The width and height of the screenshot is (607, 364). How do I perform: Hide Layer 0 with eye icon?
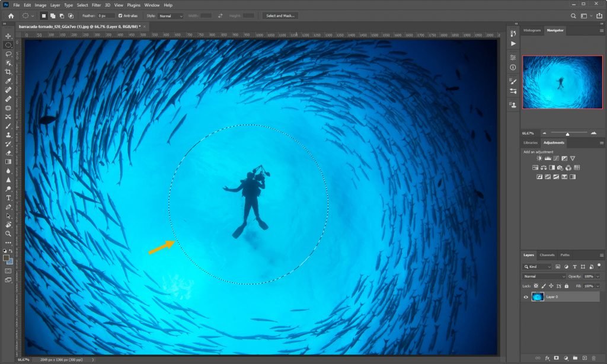[526, 297]
